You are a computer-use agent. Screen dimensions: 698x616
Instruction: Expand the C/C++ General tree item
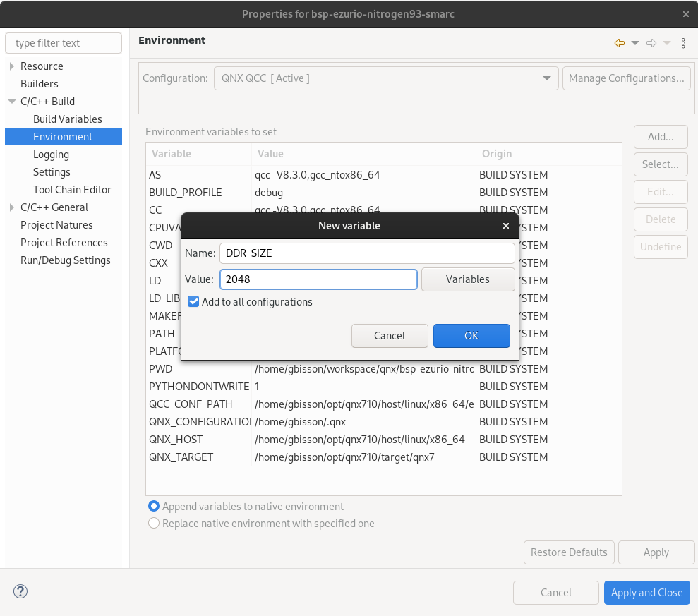(11, 207)
